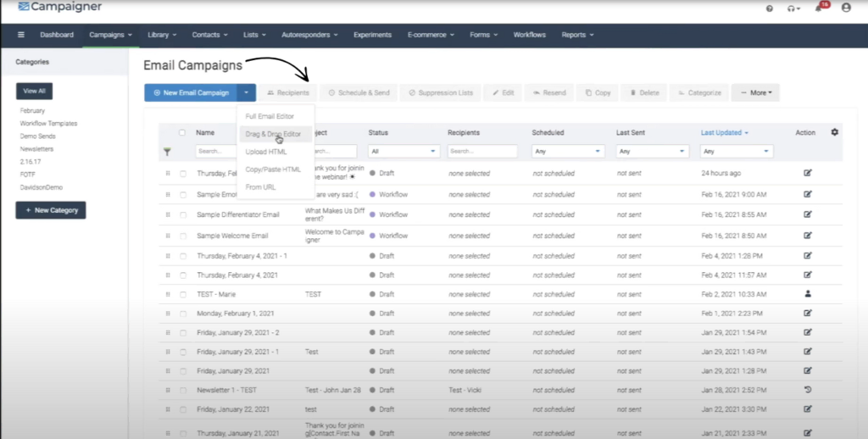The height and width of the screenshot is (439, 868).
Task: Open the user account profile icon
Action: pyautogui.click(x=846, y=8)
